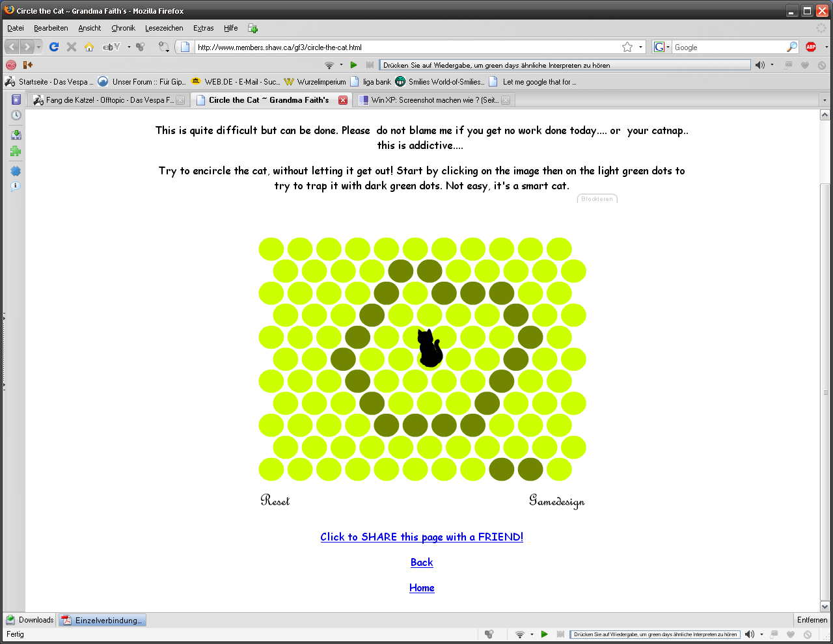
Task: Switch to the Fang die Katze! tab
Action: [x=104, y=100]
